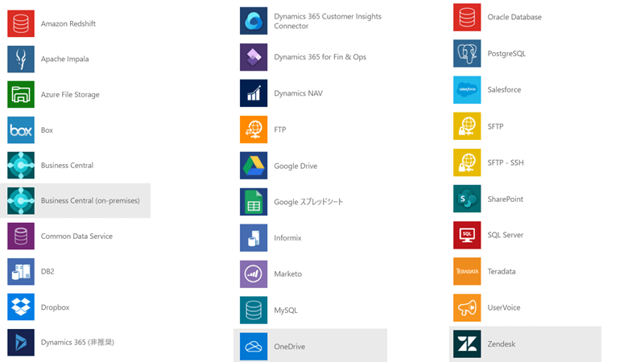Choose the Box connector logo icon
The height and width of the screenshot is (362, 644).
(x=21, y=130)
